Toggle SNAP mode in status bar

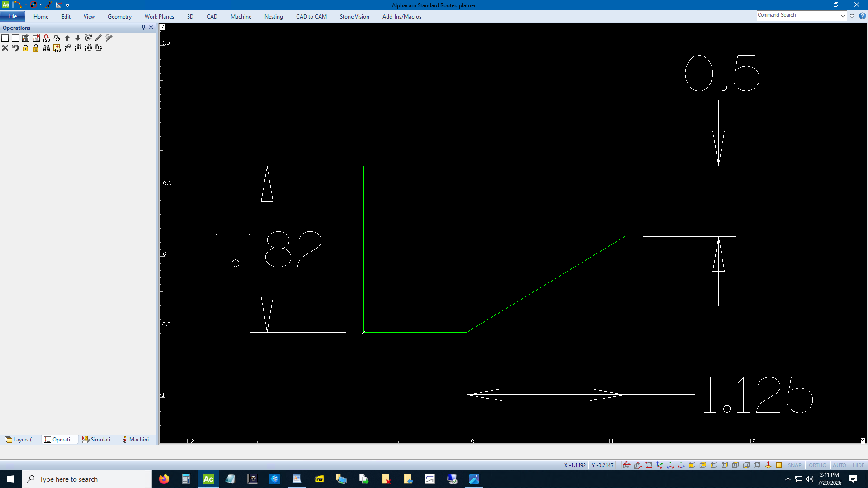794,465
